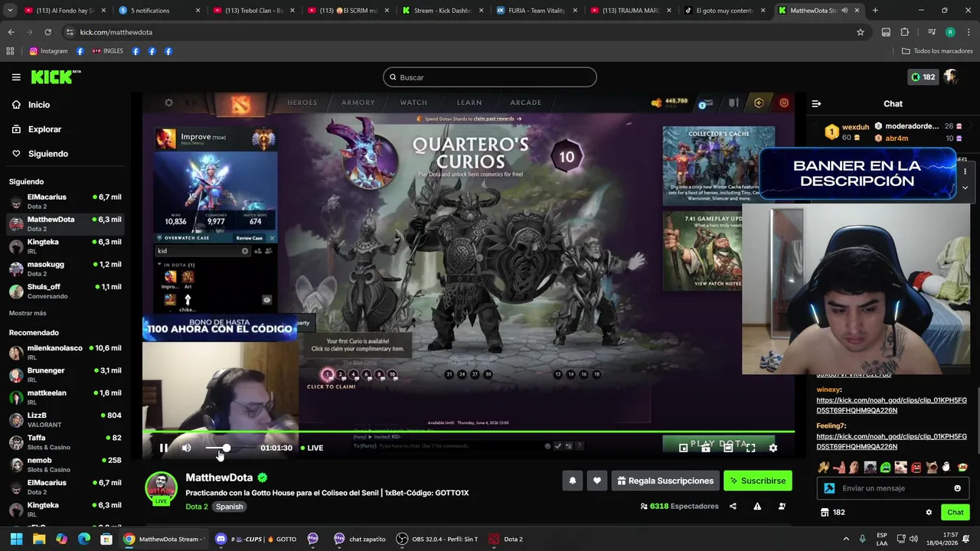This screenshot has width=980, height=551.
Task: Expand Mostrar más in following list
Action: pos(28,313)
